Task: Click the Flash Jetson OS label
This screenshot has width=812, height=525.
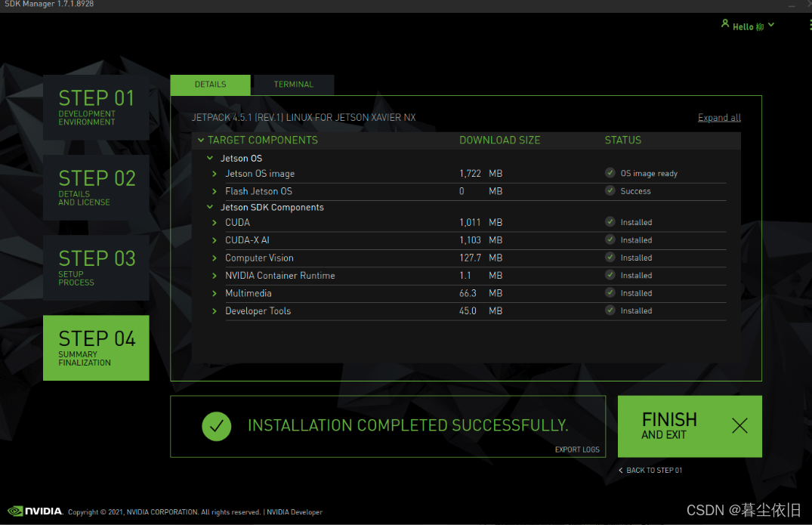Action: point(258,192)
